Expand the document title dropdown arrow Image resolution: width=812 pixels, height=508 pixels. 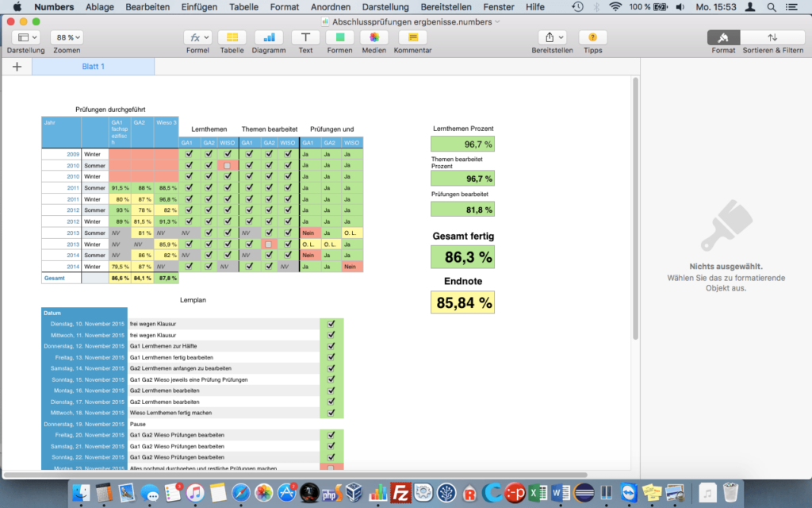click(498, 21)
